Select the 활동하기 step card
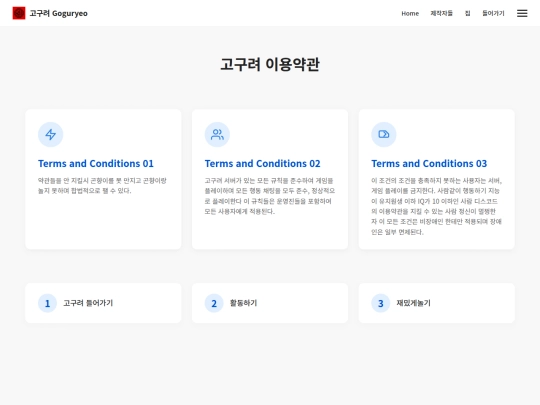540x405 pixels. (x=270, y=303)
